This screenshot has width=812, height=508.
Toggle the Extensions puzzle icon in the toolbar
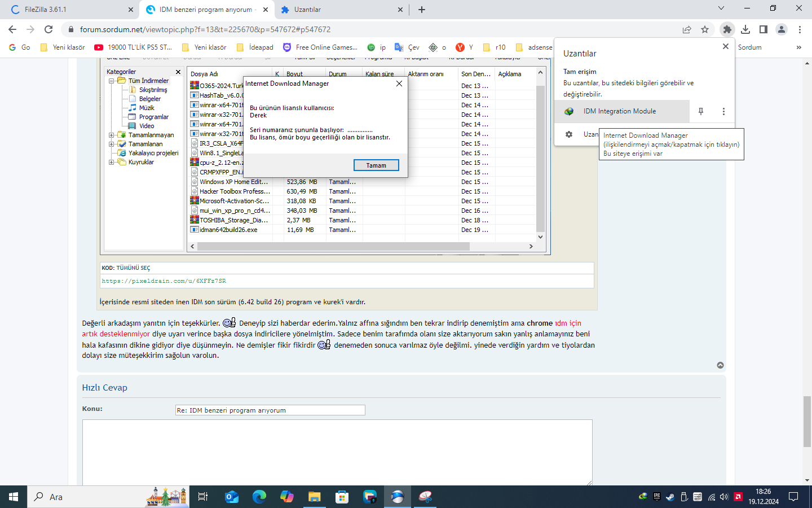tap(727, 29)
